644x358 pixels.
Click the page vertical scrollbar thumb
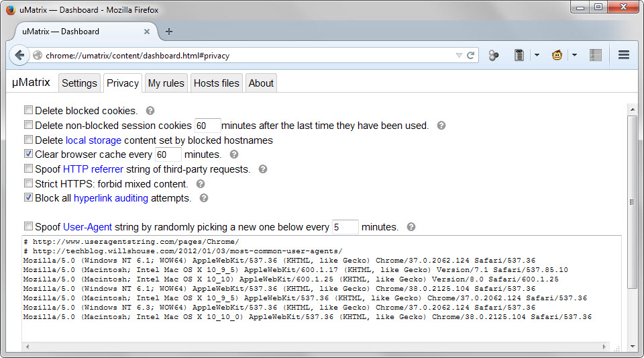632,202
